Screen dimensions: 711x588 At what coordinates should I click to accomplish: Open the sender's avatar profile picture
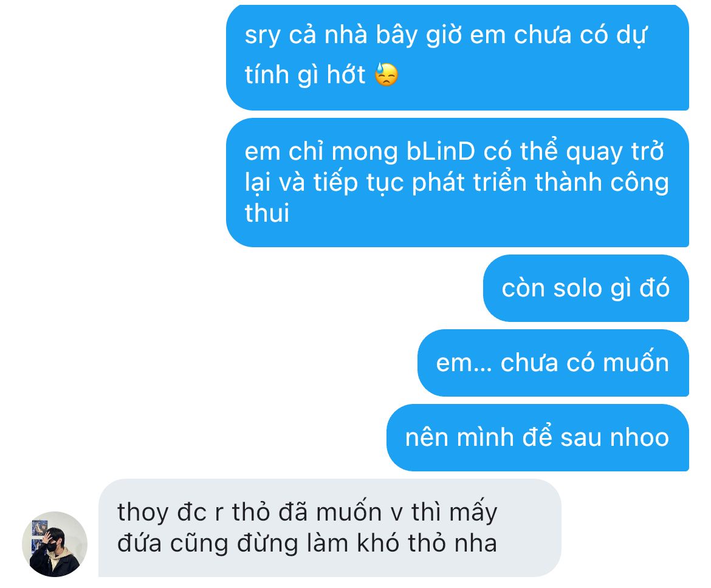tap(55, 544)
